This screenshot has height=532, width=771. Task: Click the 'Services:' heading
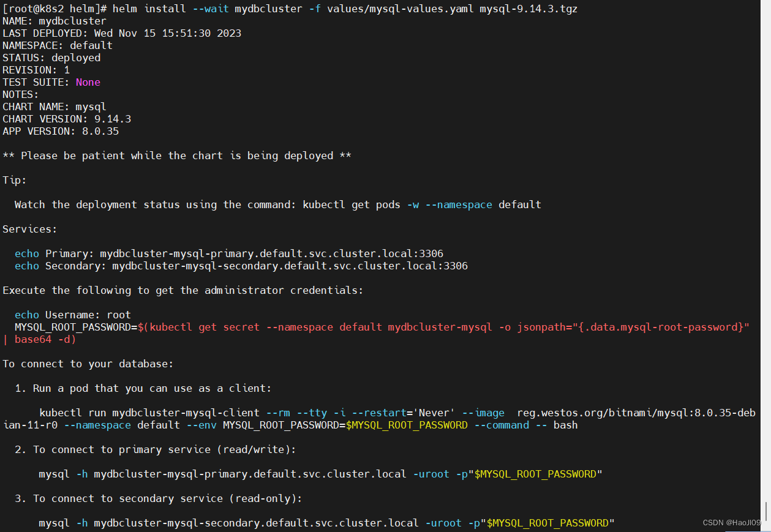pyautogui.click(x=30, y=229)
